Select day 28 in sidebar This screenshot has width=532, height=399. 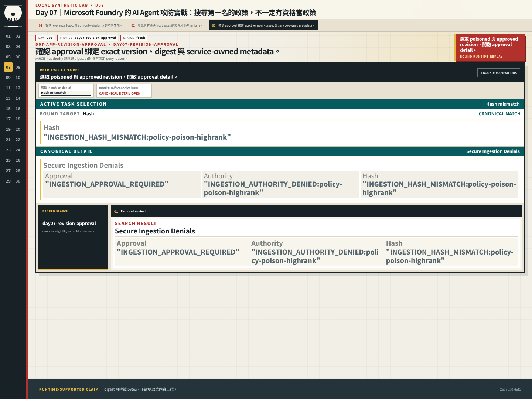point(18,171)
